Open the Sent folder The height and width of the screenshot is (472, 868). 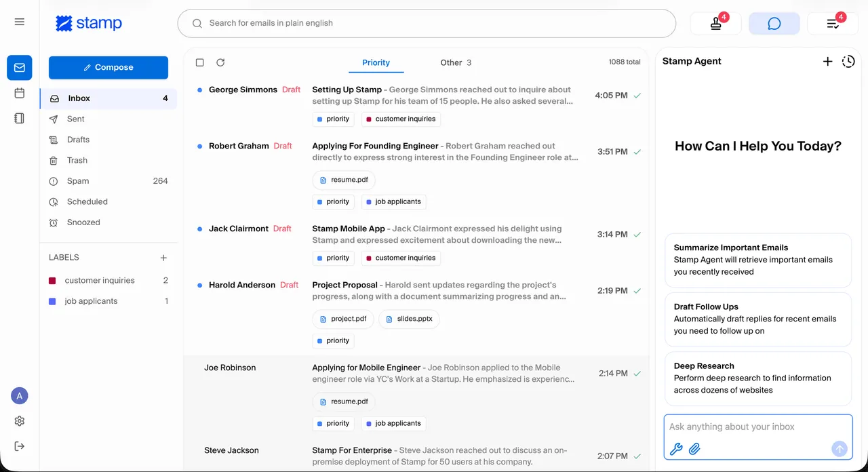tap(108, 119)
